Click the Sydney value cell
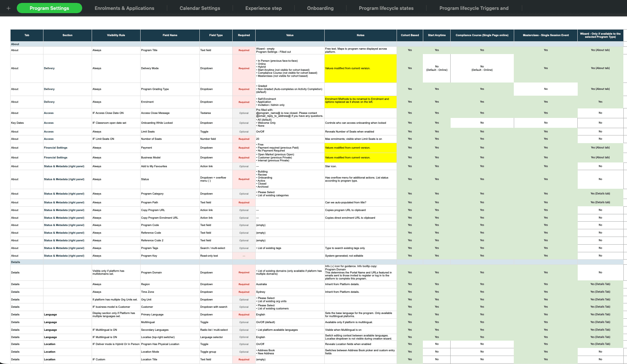Image resolution: width=627 pixels, height=364 pixels. pos(290,292)
